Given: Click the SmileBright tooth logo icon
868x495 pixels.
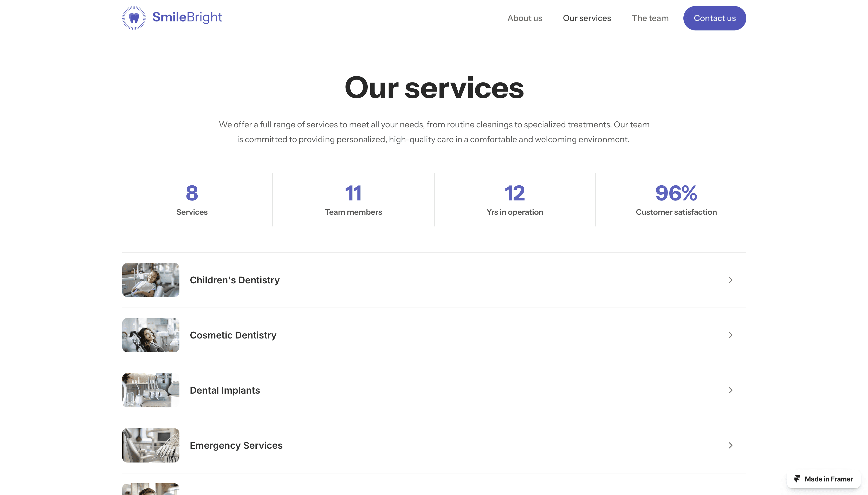Looking at the screenshot, I should pos(134,18).
